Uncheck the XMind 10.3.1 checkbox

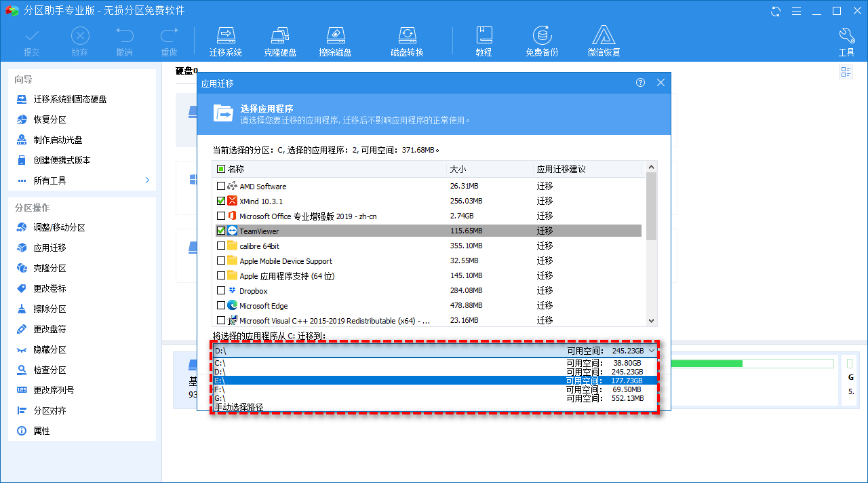click(221, 201)
